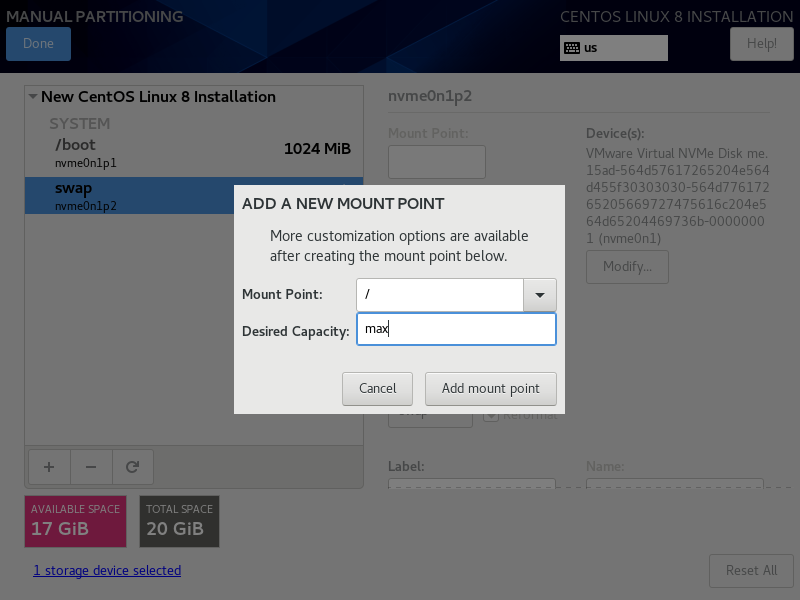Image resolution: width=800 pixels, height=600 pixels.
Task: Collapse the New CentOS Linux 8 Installation tree
Action: pos(33,96)
